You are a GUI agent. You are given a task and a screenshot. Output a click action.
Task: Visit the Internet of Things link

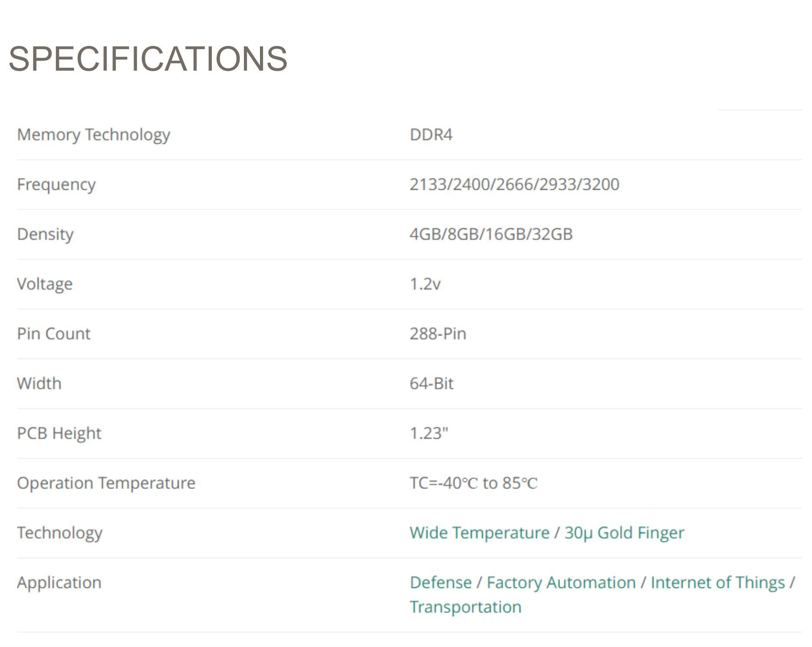tap(718, 583)
